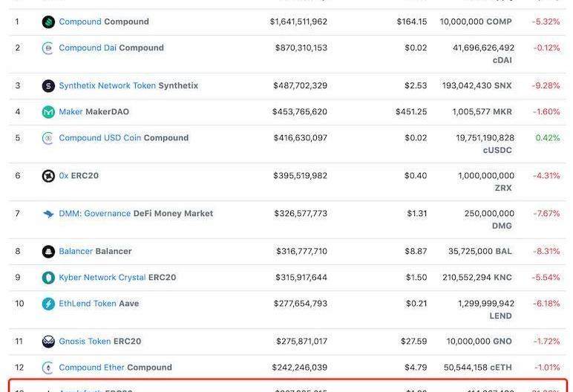
Task: Open the Maker token link
Action: (x=71, y=111)
